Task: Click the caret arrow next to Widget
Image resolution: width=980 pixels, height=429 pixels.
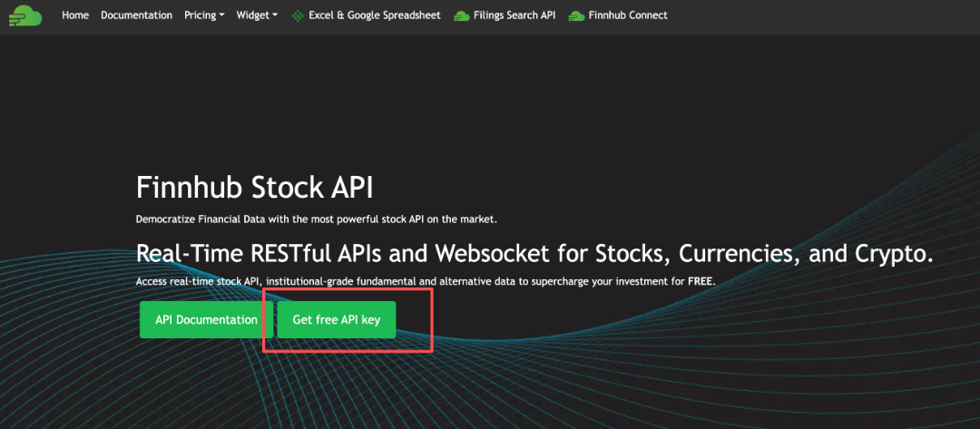Action: (274, 15)
